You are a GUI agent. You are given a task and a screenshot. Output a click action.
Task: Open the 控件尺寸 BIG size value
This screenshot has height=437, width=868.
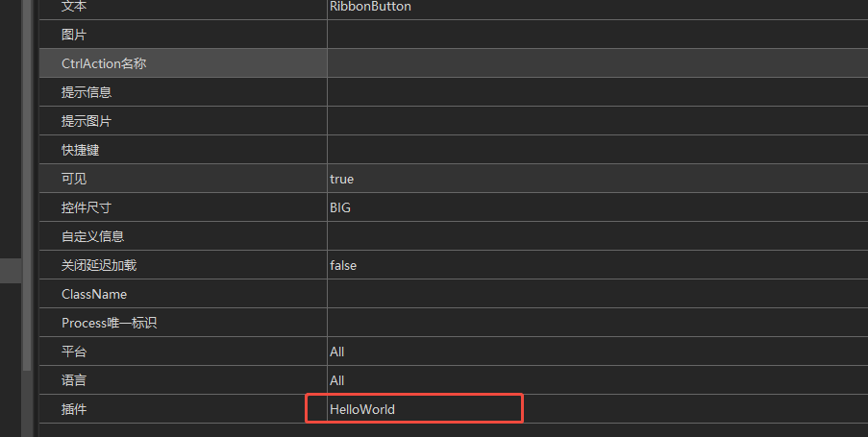coord(598,206)
